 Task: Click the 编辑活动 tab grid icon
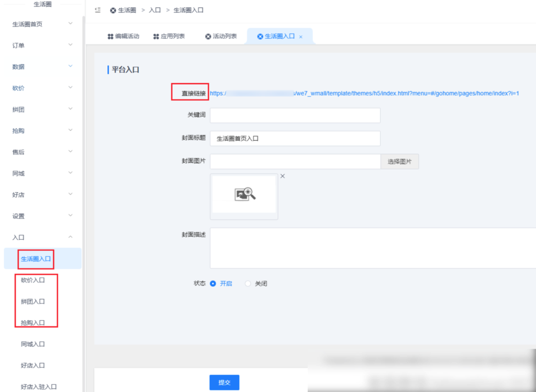tap(110, 37)
